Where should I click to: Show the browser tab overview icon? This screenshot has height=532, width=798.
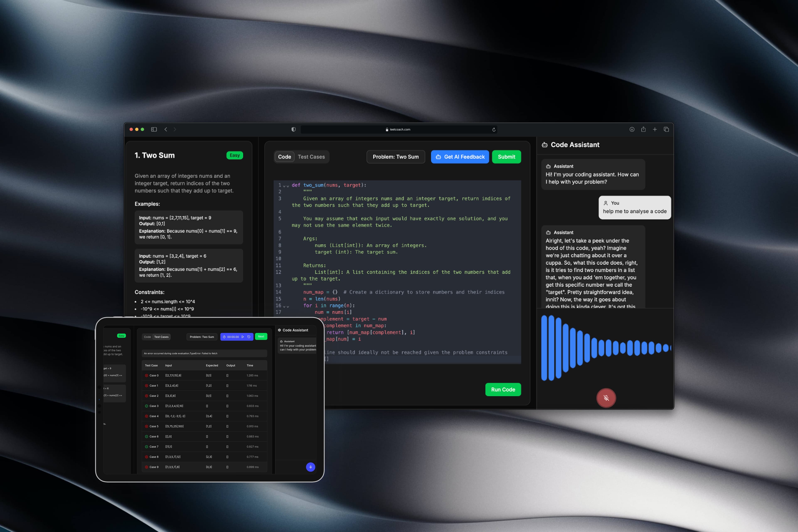pos(666,129)
